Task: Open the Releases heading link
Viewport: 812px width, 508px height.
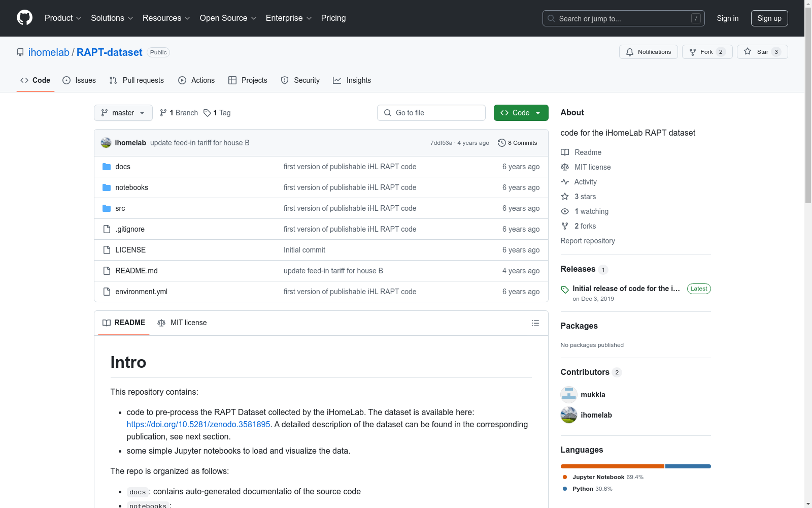Action: point(578,269)
